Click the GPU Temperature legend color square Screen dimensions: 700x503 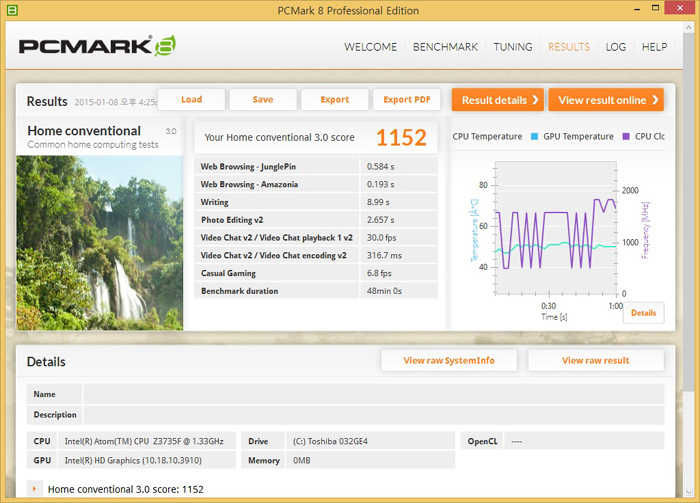click(534, 137)
